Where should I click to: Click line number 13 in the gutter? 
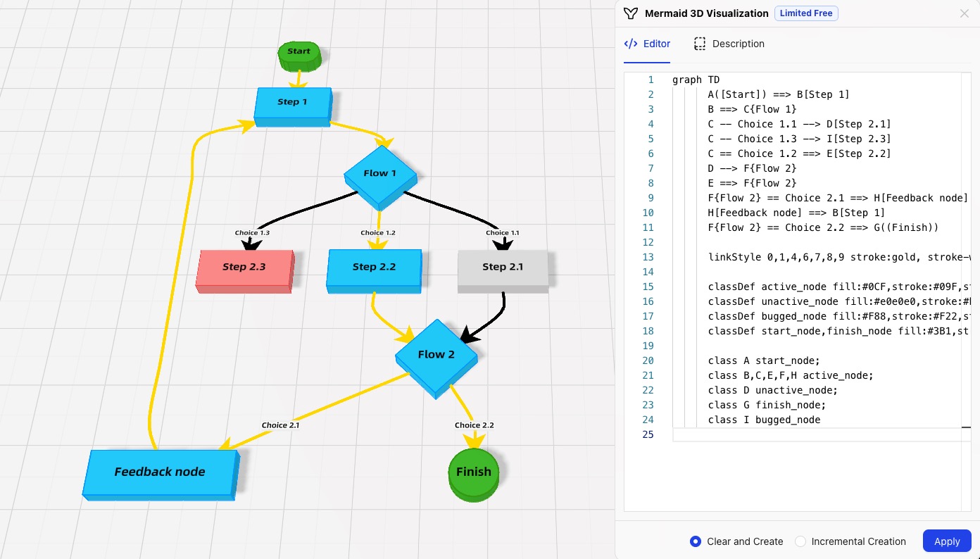[x=648, y=257]
